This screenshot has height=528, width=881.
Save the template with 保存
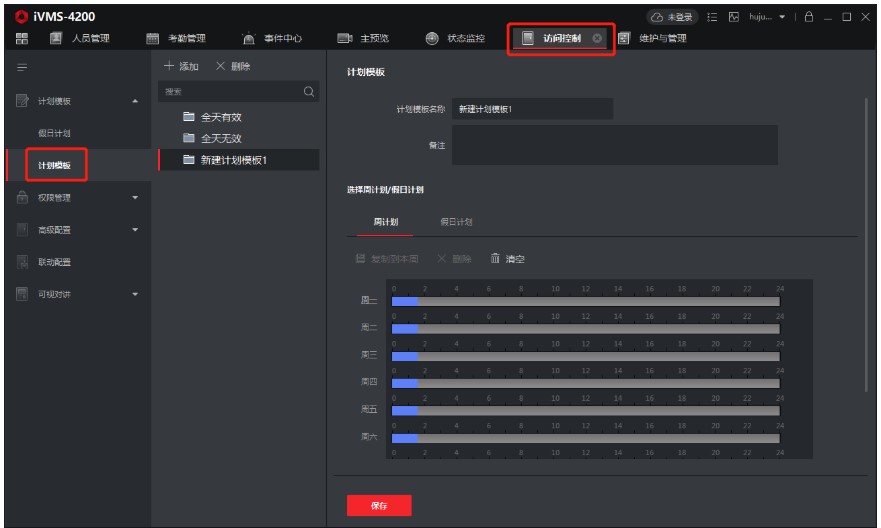379,506
